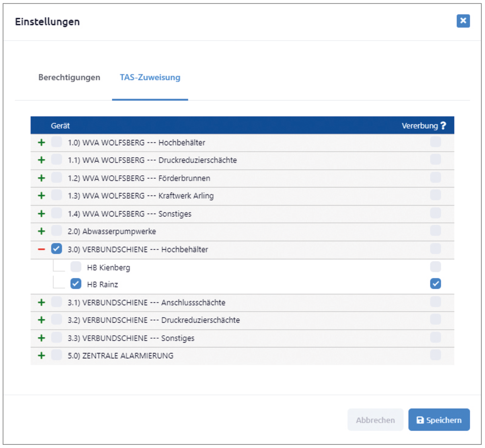Viewport: 485px width, 448px height.
Task: Disable Vererbung checkbox for HB Rainz
Action: click(x=435, y=284)
